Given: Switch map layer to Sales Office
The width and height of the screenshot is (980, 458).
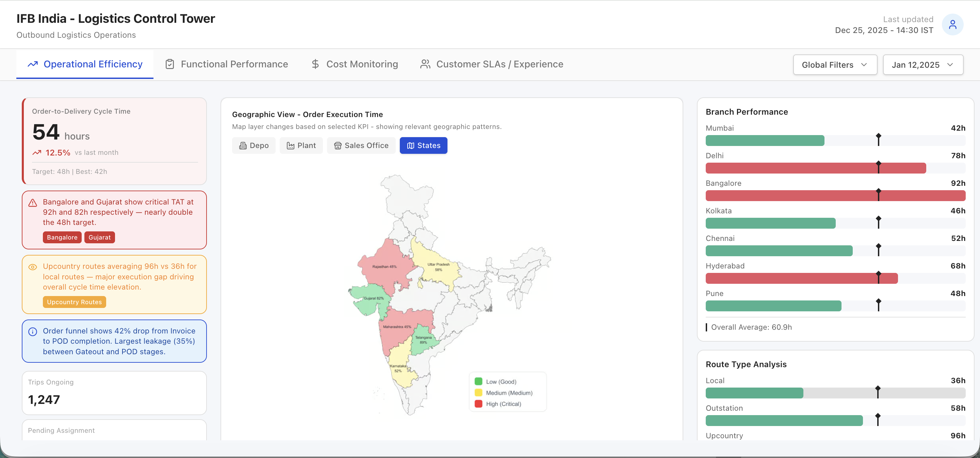Looking at the screenshot, I should tap(361, 146).
